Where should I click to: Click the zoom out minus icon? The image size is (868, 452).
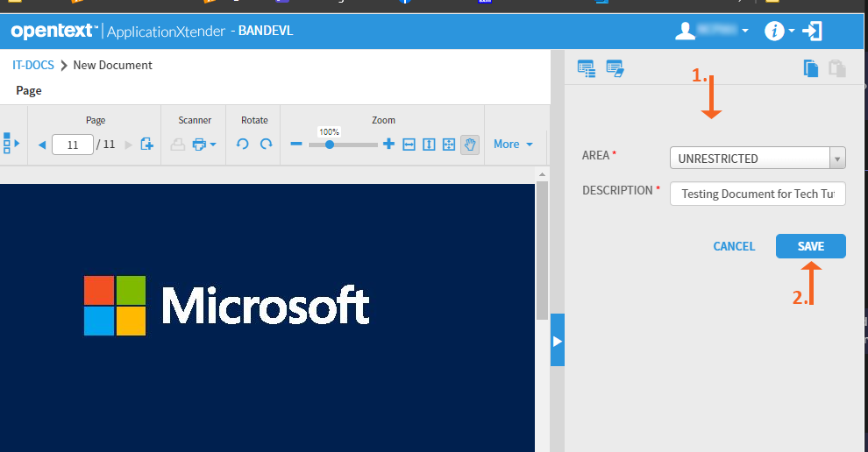pyautogui.click(x=296, y=145)
